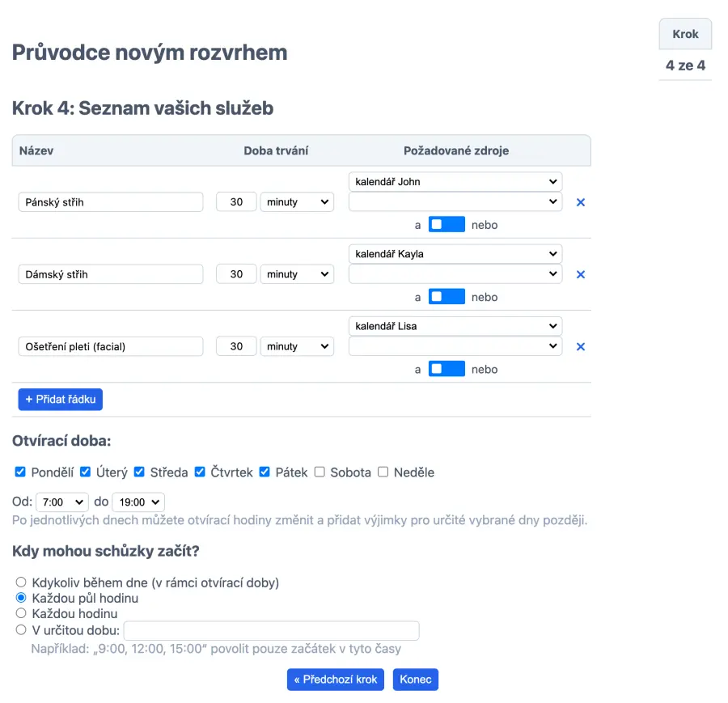Click the Přidat řádku button
The image size is (728, 703).
pos(61,400)
